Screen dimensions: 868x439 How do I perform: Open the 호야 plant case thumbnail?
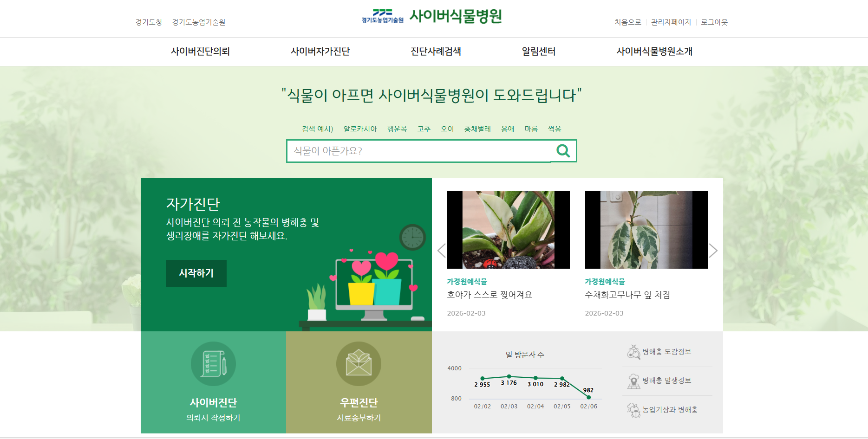509,230
